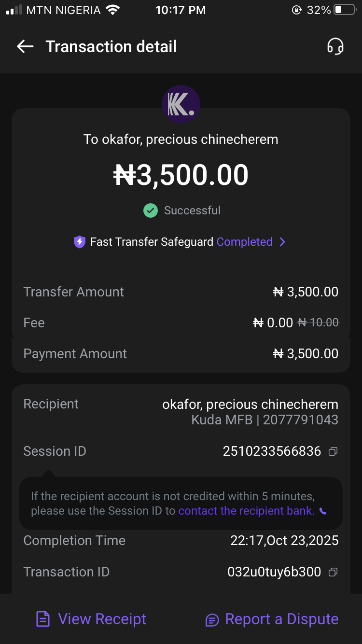The width and height of the screenshot is (362, 644).
Task: Copy the Session ID
Action: (x=333, y=451)
